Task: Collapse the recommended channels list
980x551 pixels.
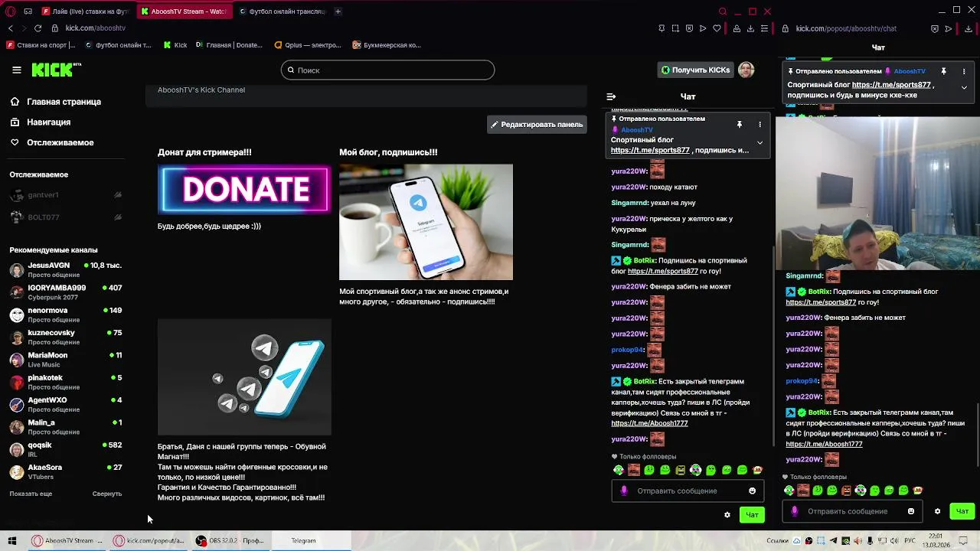Action: pyautogui.click(x=107, y=494)
